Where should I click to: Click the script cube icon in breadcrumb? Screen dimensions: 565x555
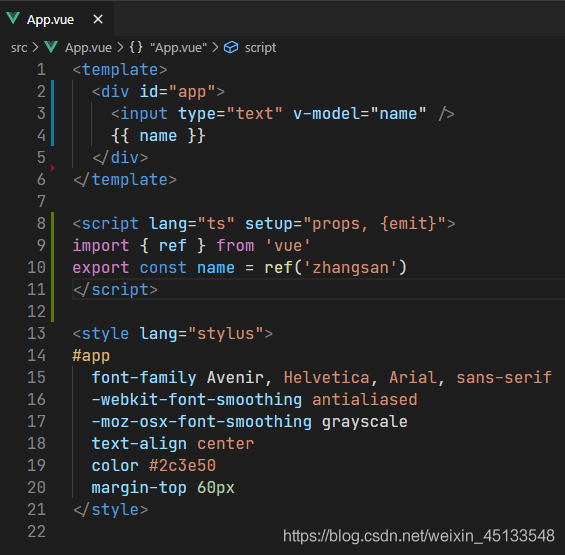(x=231, y=47)
